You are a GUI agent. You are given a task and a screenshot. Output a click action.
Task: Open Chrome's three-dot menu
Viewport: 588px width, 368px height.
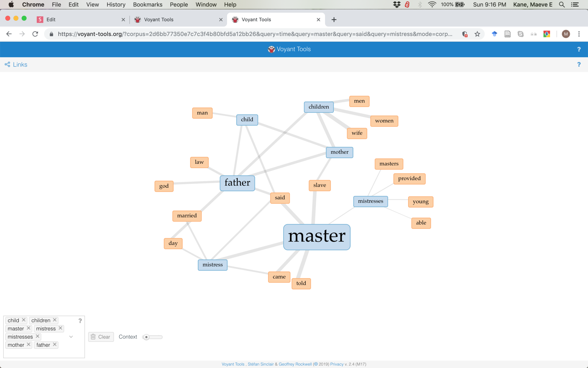(x=579, y=34)
